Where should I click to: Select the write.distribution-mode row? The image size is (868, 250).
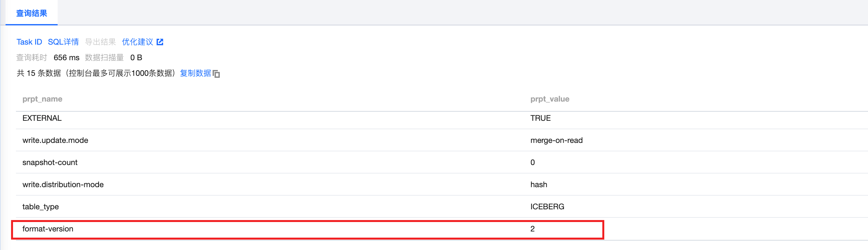coord(63,185)
